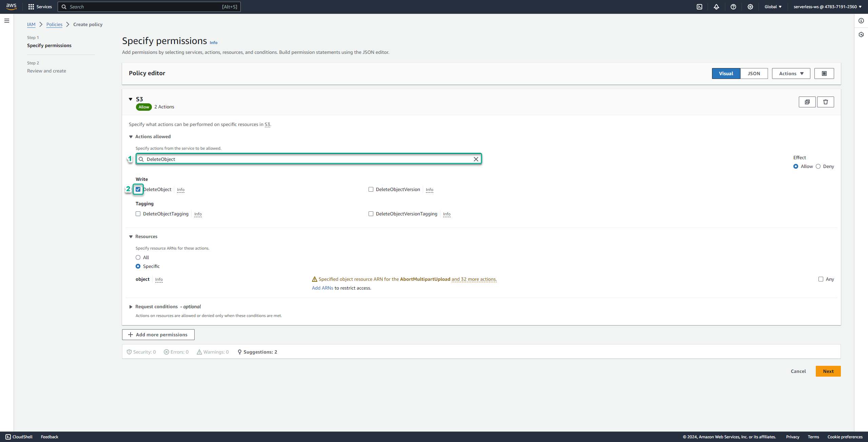Click the Policies breadcrumb link
Viewport: 868px width, 442px height.
tap(54, 24)
